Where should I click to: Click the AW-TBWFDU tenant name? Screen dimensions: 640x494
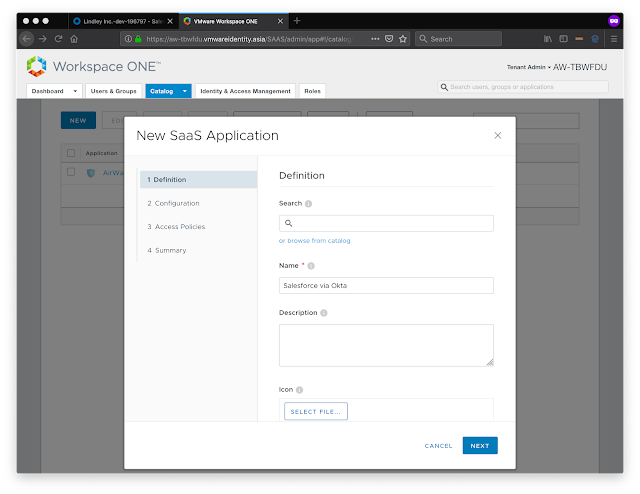pos(580,67)
